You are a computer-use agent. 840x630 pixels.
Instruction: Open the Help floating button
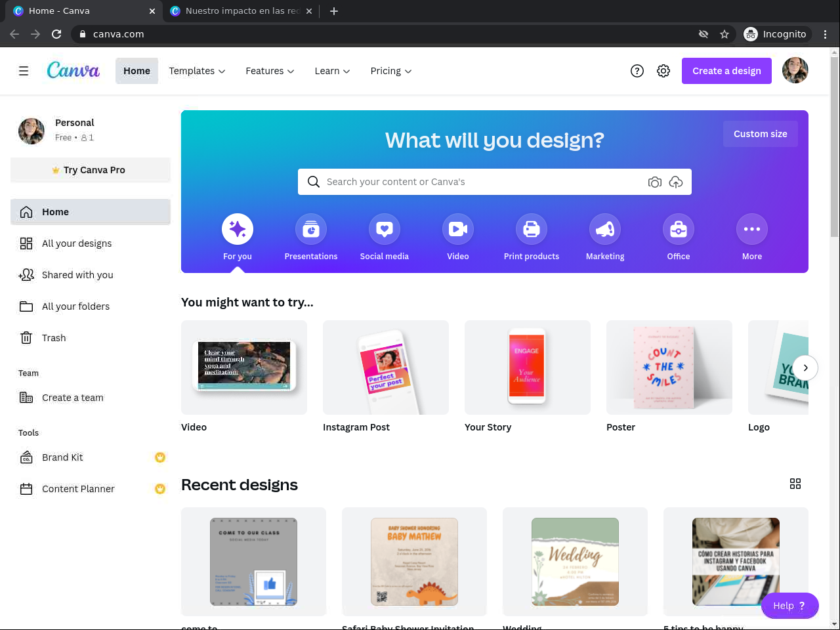point(790,606)
